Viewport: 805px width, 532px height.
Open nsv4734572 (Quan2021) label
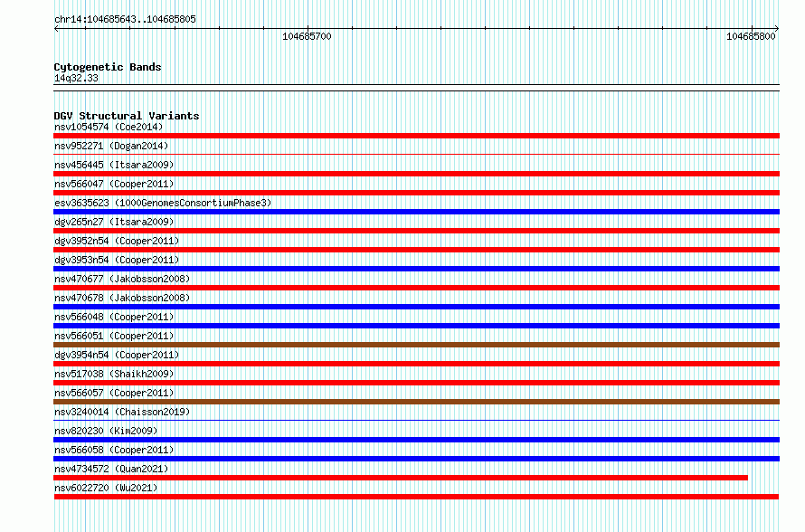coord(111,469)
